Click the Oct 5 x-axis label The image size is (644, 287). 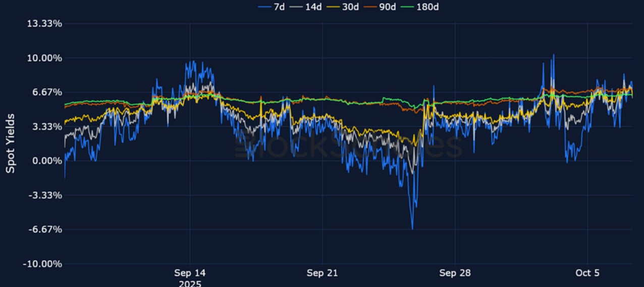[x=587, y=273]
